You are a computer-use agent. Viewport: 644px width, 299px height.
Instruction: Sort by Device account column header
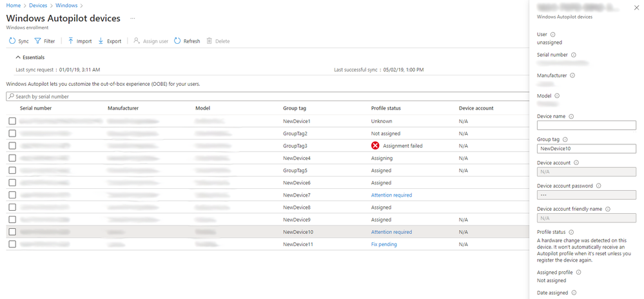click(x=476, y=108)
